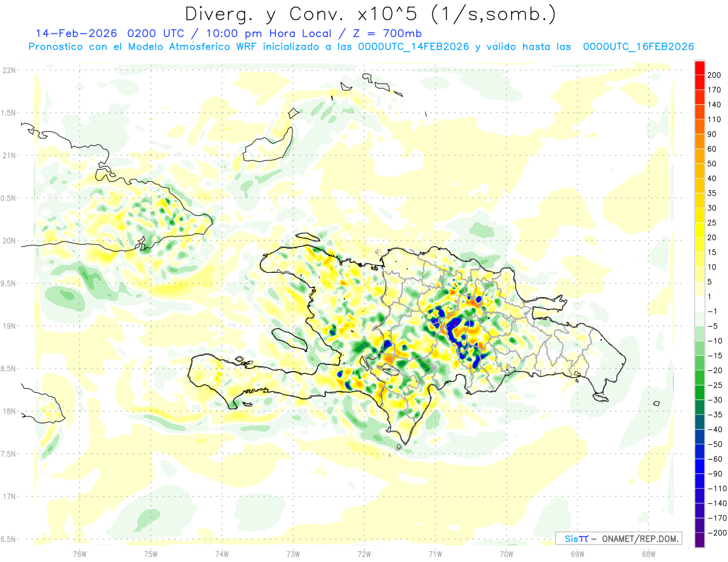Pick the bright green swatch between -20 and -25
The image size is (728, 562).
699,378
